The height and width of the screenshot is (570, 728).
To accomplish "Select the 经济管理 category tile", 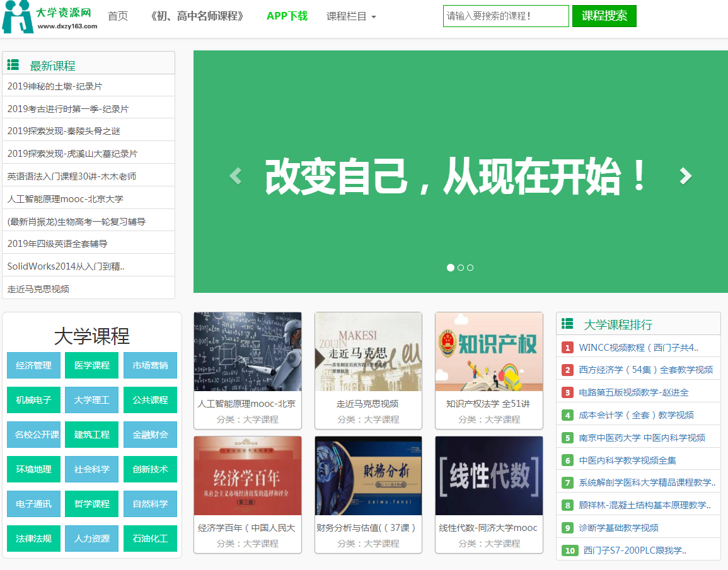I will pyautogui.click(x=33, y=365).
